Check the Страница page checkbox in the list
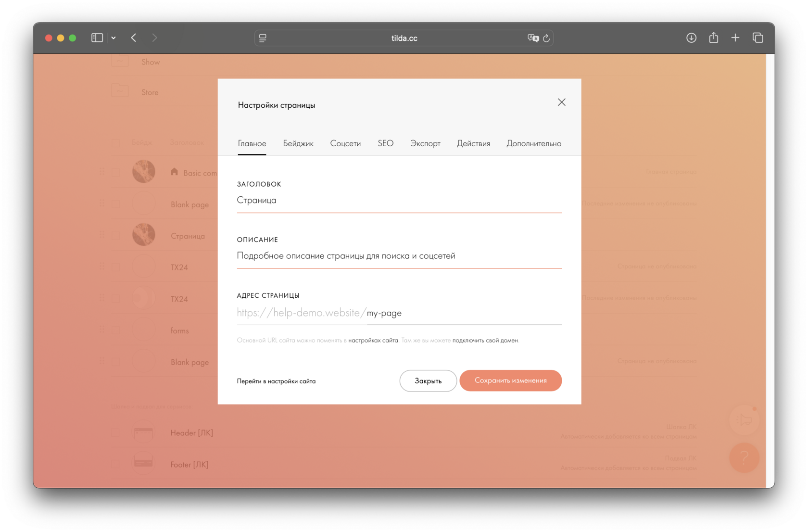This screenshot has height=532, width=808. tap(116, 236)
